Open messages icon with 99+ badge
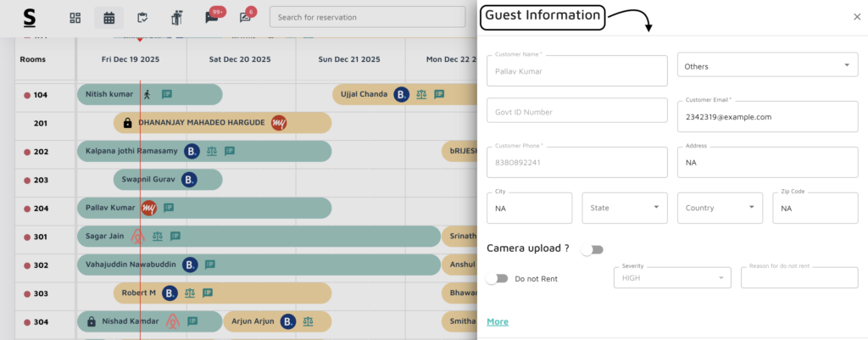The height and width of the screenshot is (340, 868). (x=212, y=18)
